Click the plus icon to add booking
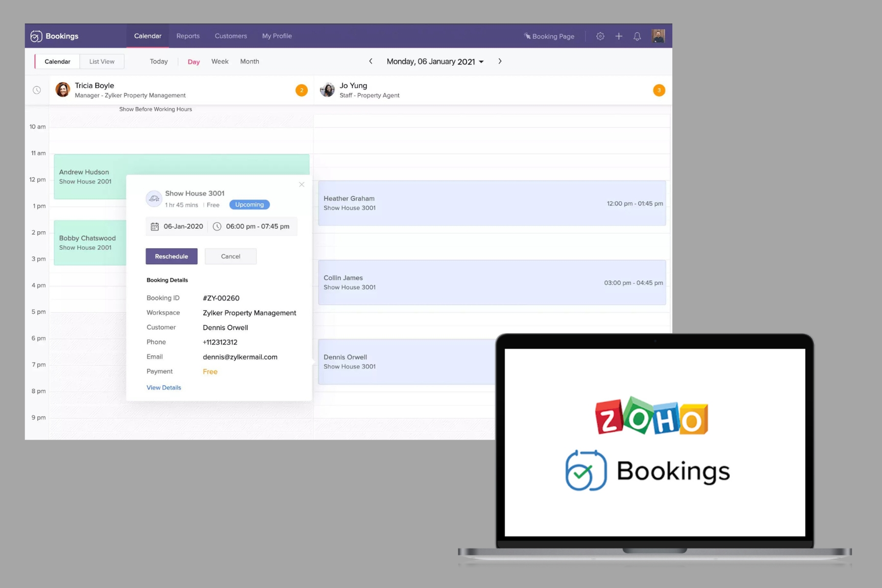 coord(619,36)
